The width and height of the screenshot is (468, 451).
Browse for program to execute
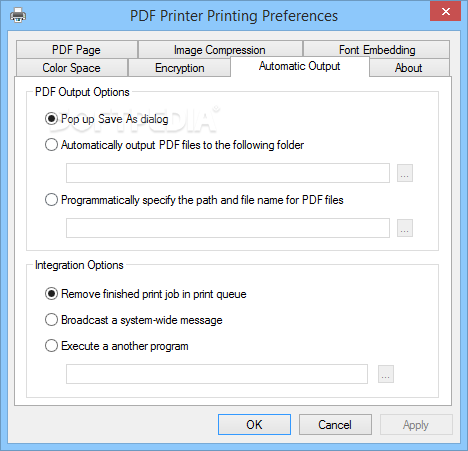(x=386, y=374)
